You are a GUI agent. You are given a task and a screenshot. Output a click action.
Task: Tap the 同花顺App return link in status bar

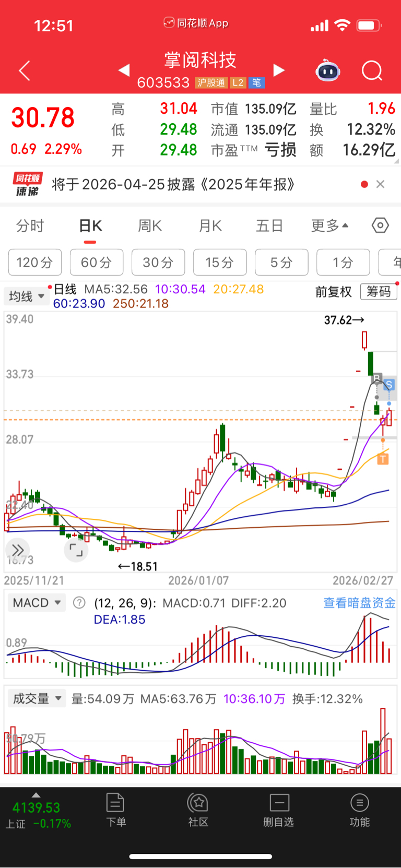pos(196,23)
